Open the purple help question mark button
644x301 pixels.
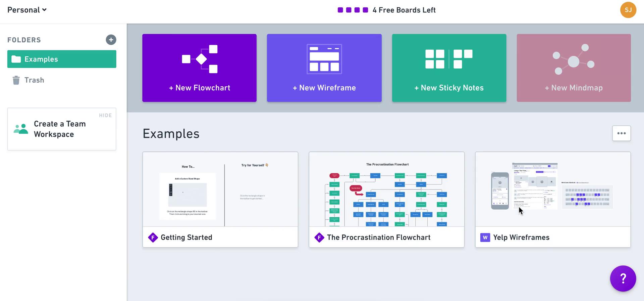pos(623,278)
